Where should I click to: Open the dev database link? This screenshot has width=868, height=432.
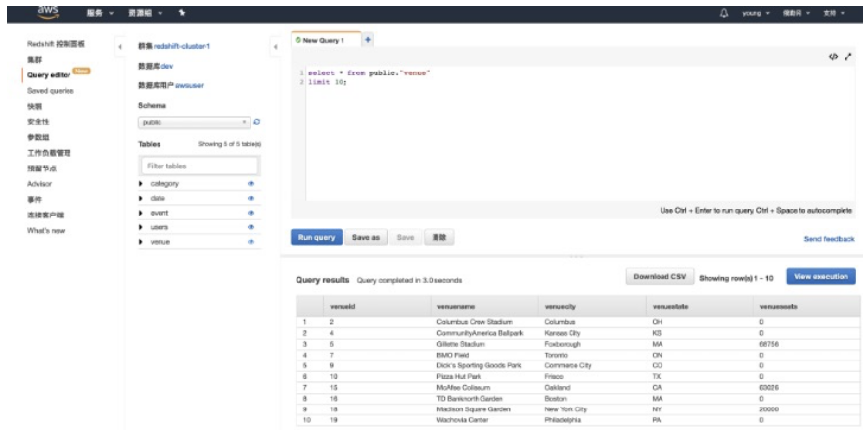(167, 66)
